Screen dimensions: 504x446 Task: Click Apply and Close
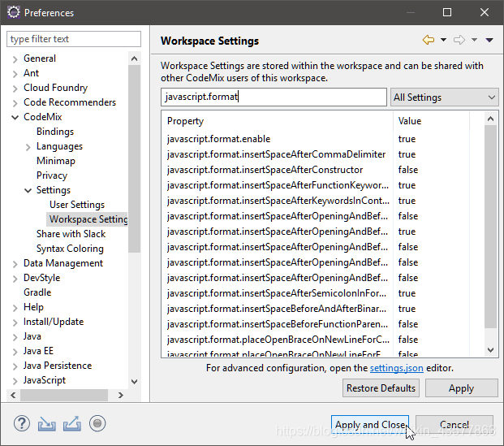click(x=370, y=424)
